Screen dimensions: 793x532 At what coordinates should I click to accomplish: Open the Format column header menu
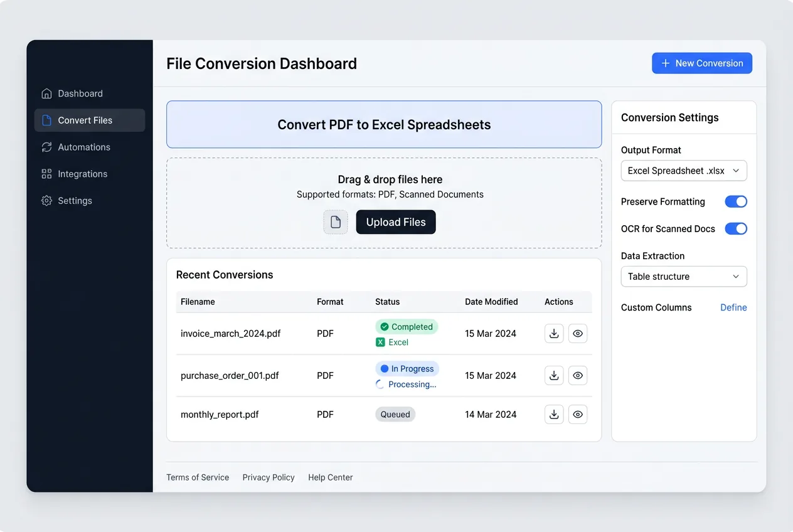click(x=330, y=302)
